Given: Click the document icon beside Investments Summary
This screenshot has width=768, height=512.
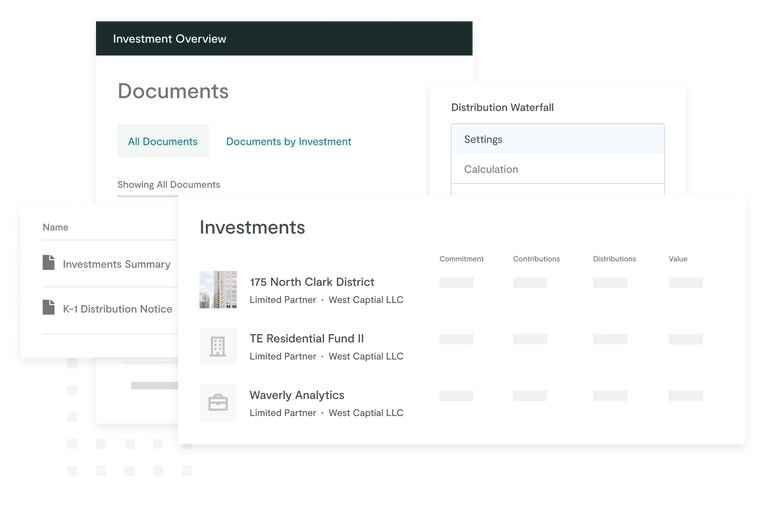Looking at the screenshot, I should (x=48, y=263).
